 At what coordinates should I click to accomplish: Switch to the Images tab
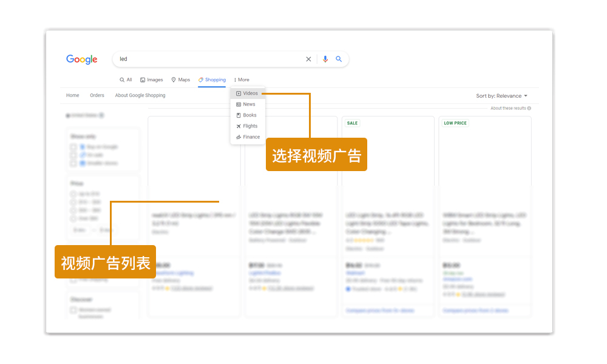pos(151,79)
